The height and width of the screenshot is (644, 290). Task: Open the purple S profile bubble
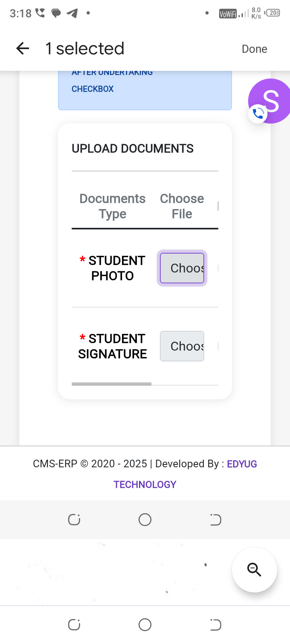(270, 101)
